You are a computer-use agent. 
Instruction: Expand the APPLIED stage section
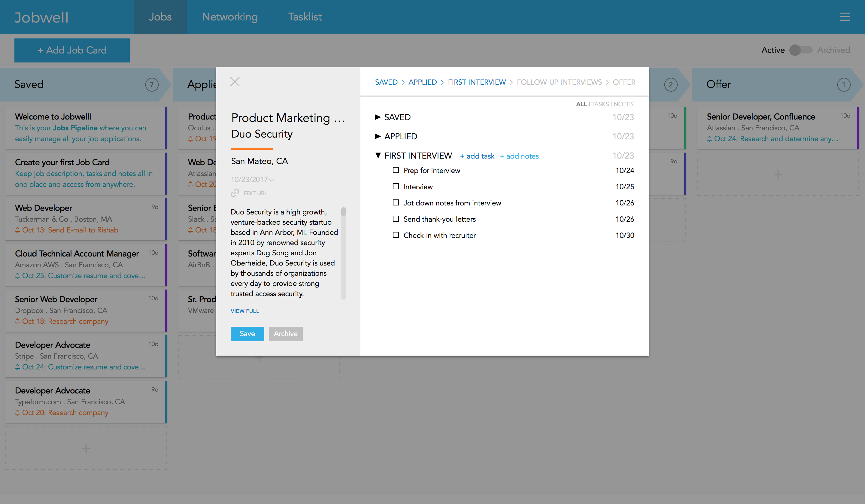(378, 136)
